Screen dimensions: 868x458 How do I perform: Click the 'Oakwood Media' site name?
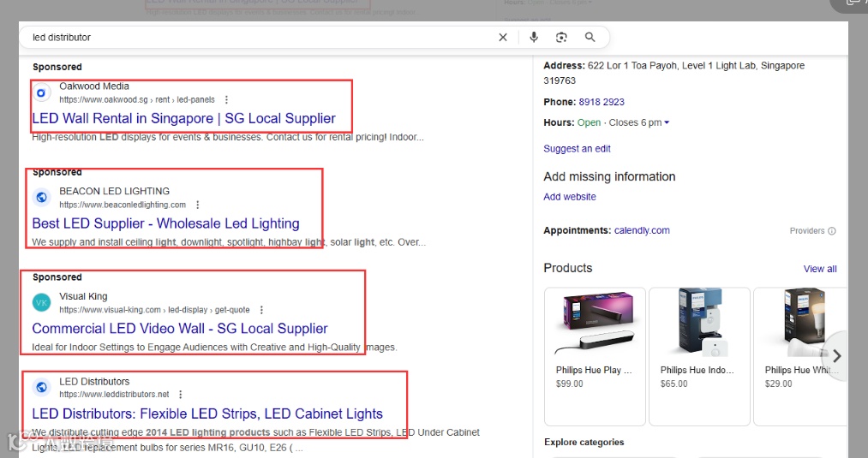pyautogui.click(x=94, y=86)
